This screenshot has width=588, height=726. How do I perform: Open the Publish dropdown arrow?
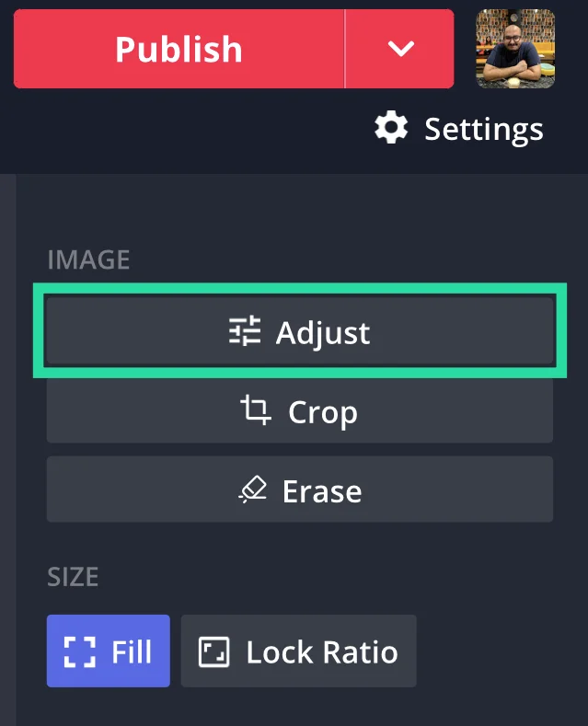400,49
